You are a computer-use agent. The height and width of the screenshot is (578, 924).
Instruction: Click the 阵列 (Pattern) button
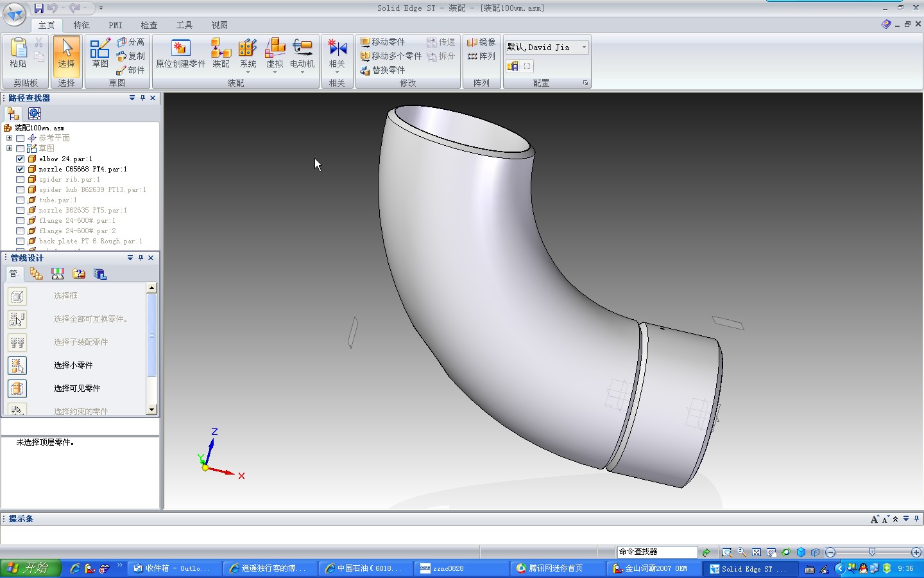click(x=481, y=56)
